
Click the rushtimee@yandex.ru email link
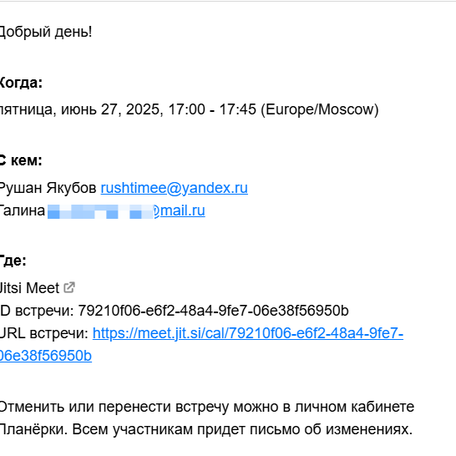[x=174, y=188]
